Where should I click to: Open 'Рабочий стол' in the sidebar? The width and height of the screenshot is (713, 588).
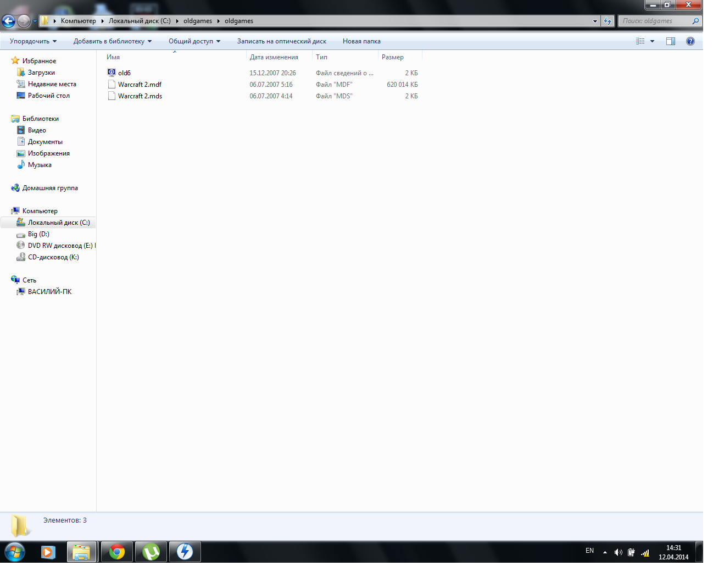point(49,96)
